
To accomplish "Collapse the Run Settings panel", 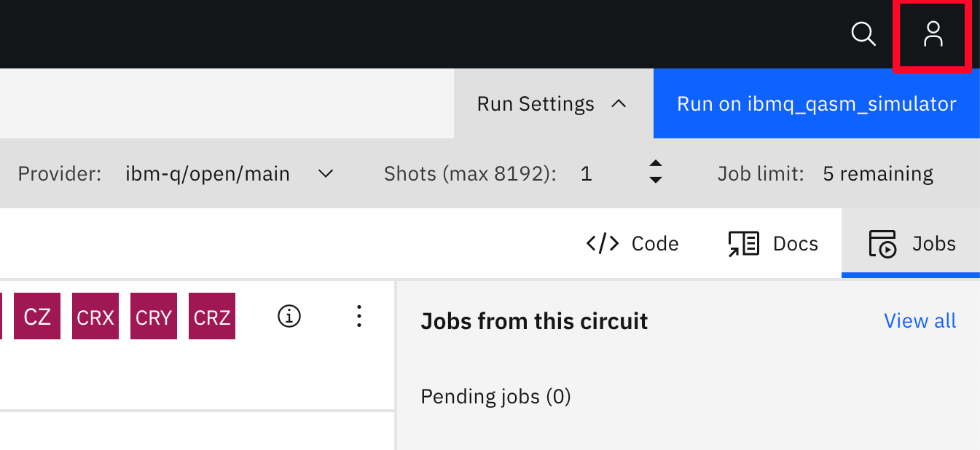I will (x=552, y=104).
